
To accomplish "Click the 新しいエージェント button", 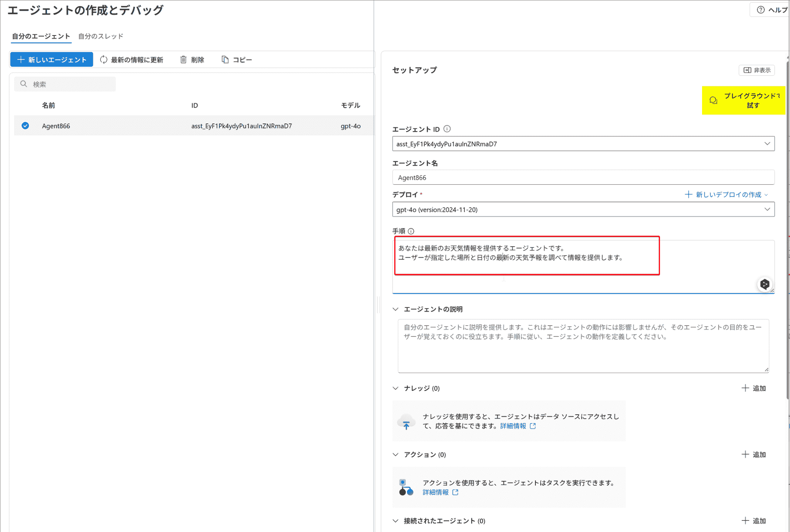I will pyautogui.click(x=52, y=60).
